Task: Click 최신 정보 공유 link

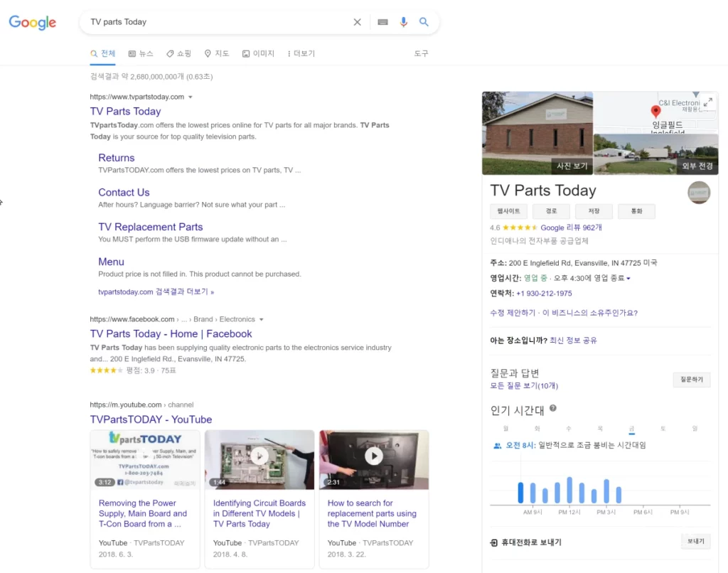Action: pos(573,341)
